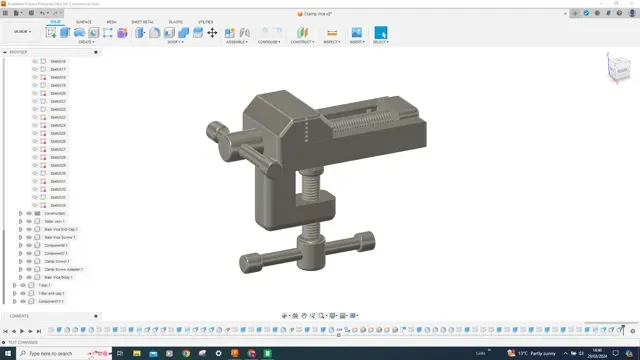Click the Undo arrow
This screenshot has width=640, height=360.
[x=42, y=13]
